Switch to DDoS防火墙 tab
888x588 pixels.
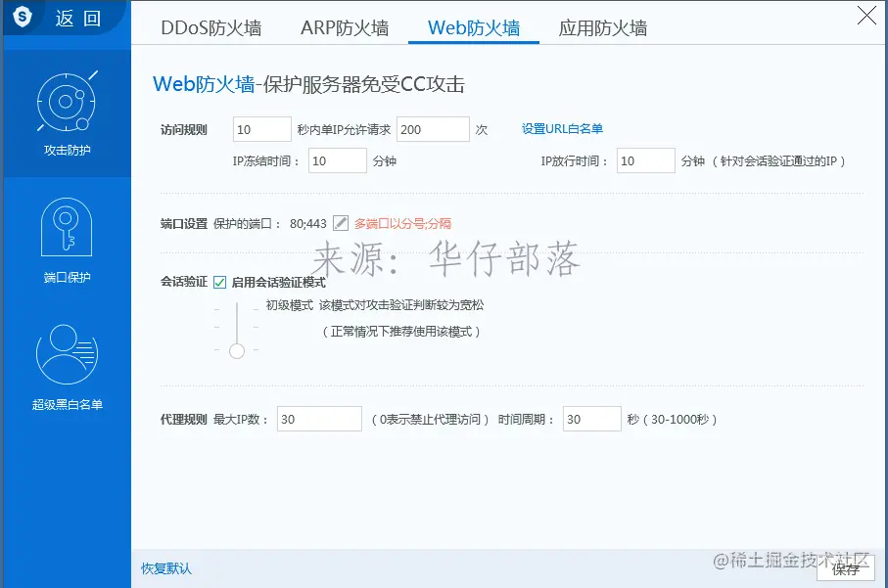(x=211, y=27)
